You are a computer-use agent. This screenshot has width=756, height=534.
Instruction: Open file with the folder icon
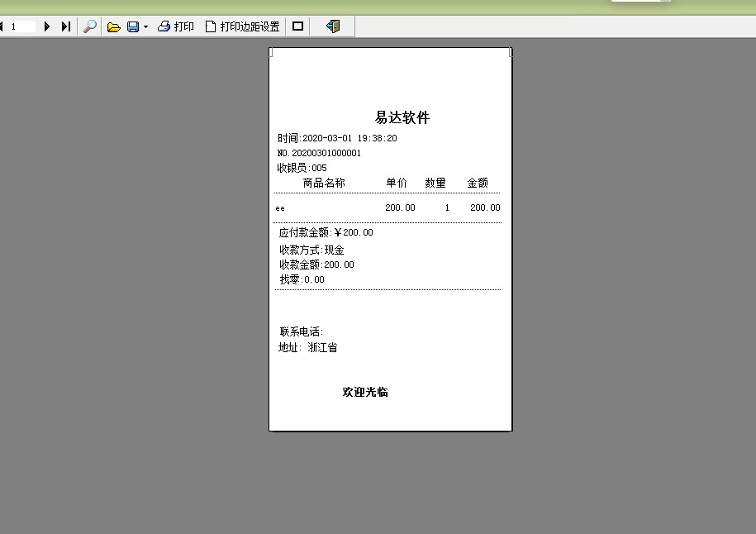point(114,26)
